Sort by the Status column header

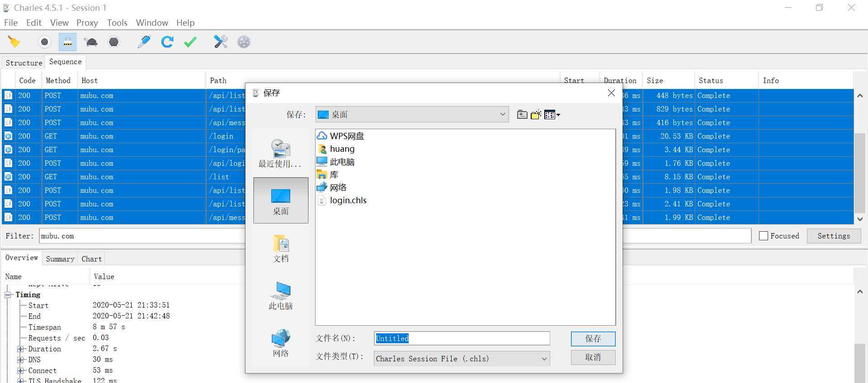tap(726, 80)
